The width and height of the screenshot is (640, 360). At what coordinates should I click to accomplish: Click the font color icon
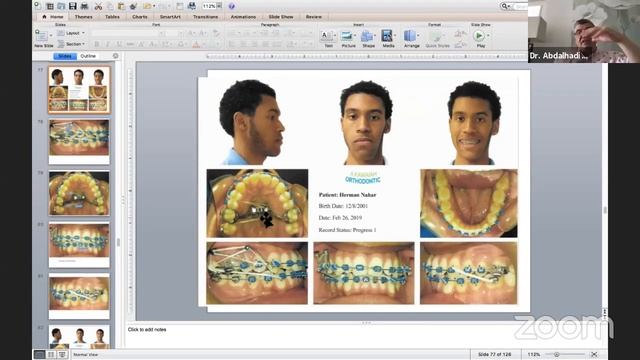coord(196,44)
